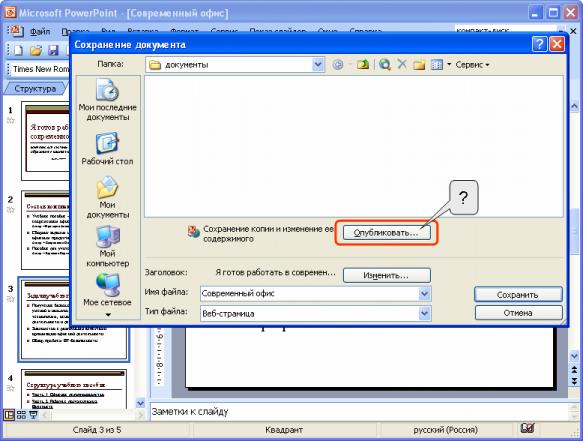Viewport: 583px width, 441px height.
Task: Expand the Имя файла dropdown arrow
Action: click(x=425, y=294)
